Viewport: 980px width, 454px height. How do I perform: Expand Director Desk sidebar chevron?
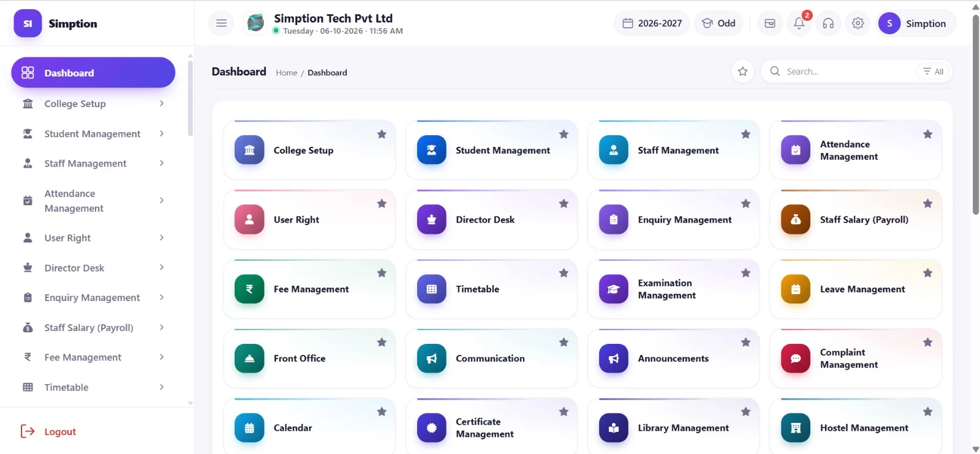(162, 267)
